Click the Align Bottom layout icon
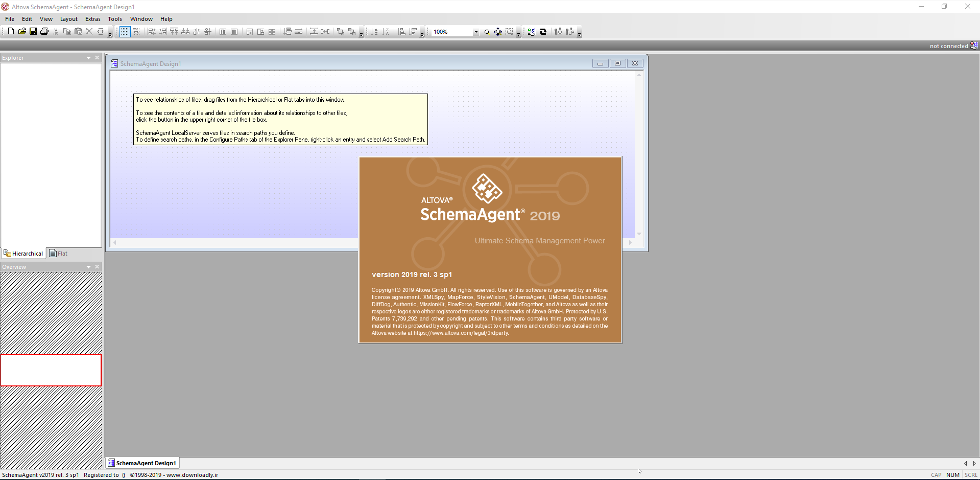 (x=185, y=32)
